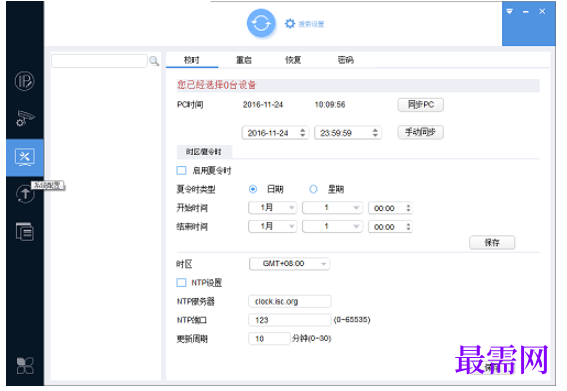The image size is (567, 391).
Task: Open the title bar dropdown menu icon
Action: pos(510,12)
